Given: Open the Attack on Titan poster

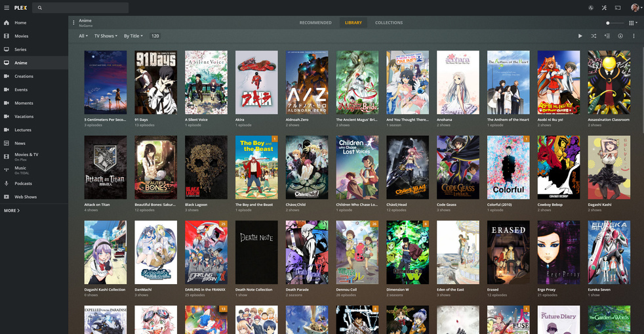Looking at the screenshot, I should pyautogui.click(x=106, y=167).
